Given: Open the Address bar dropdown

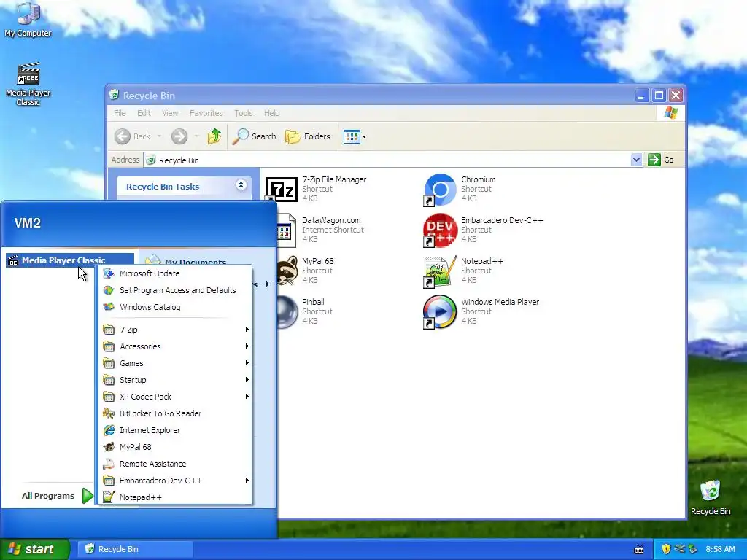Looking at the screenshot, I should point(636,160).
